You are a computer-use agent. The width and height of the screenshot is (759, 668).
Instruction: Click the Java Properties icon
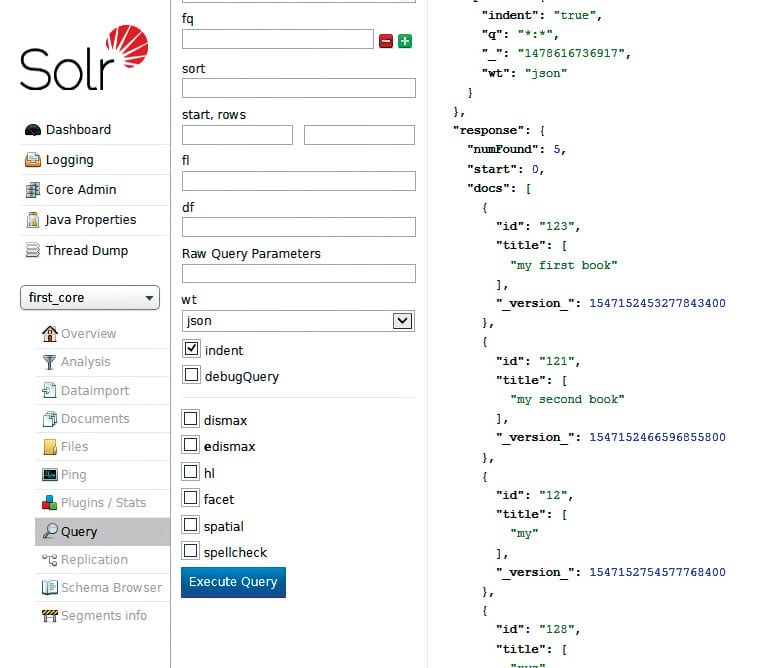pyautogui.click(x=33, y=220)
